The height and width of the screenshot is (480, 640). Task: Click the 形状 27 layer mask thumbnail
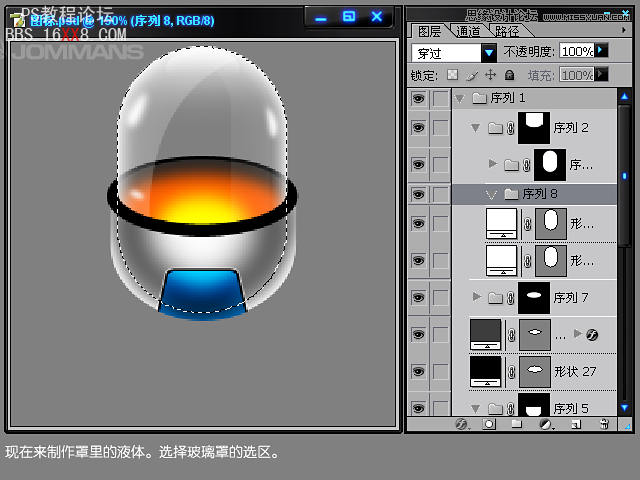click(x=535, y=371)
